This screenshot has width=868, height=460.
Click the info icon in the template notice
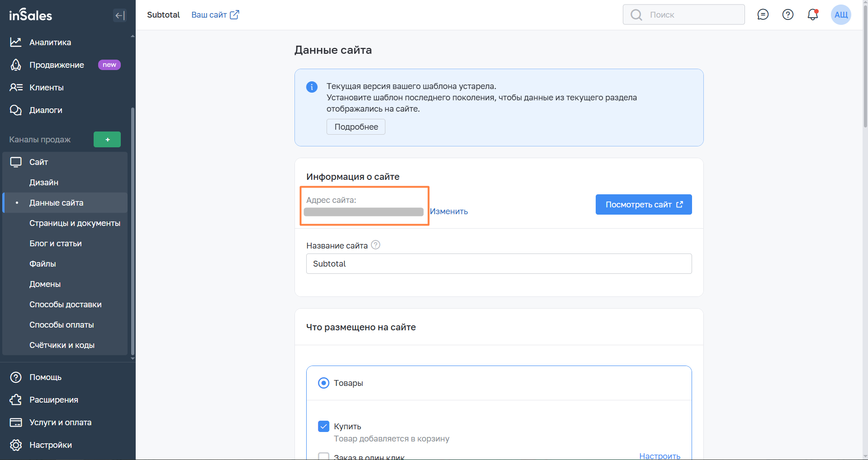click(312, 87)
